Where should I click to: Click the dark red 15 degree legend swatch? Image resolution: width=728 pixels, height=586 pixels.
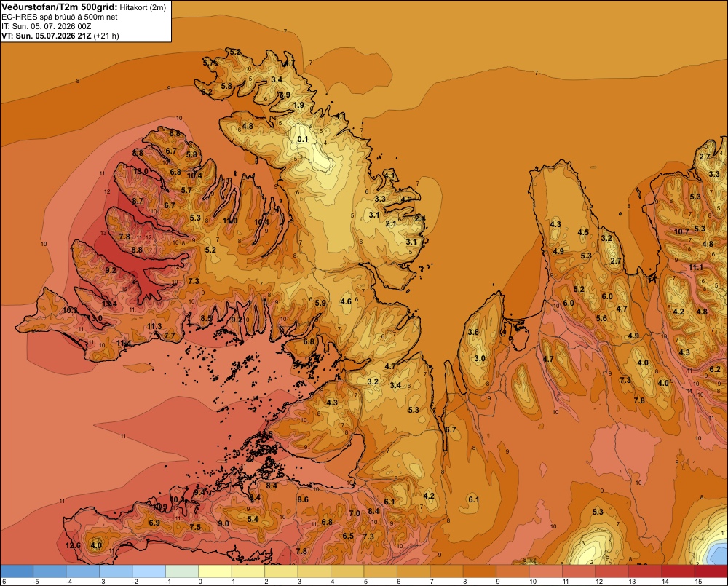711,571
